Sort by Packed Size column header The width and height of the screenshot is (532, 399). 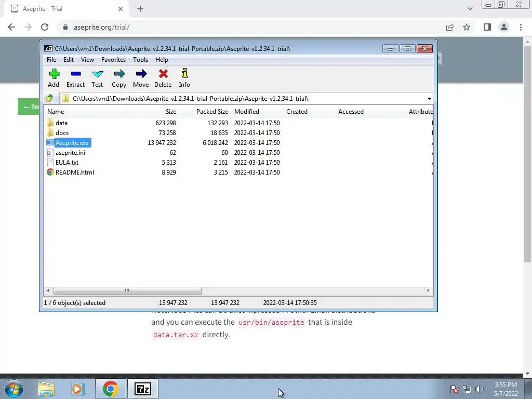205,112
